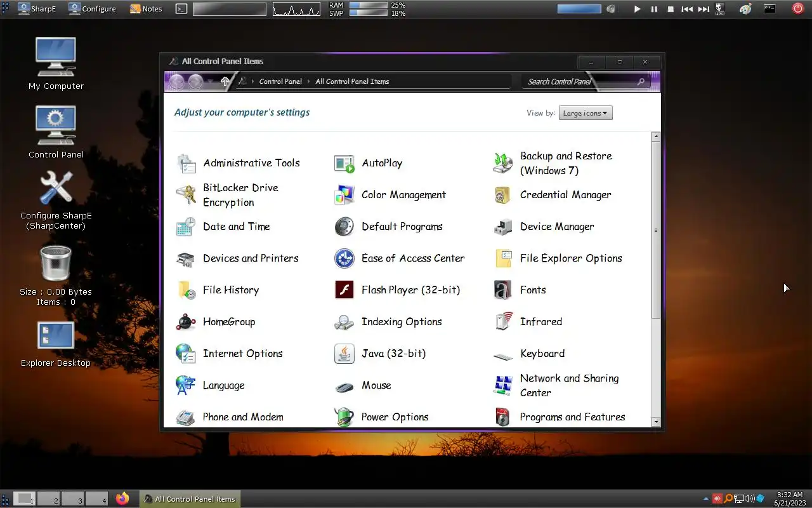
Task: Select 'Control Panel' in the breadcrumb path
Action: 280,81
